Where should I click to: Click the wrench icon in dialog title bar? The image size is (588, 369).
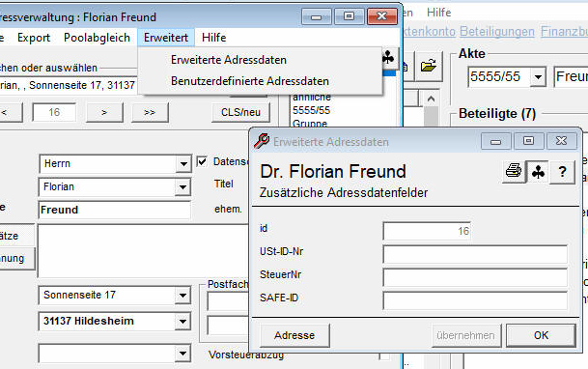click(x=262, y=141)
